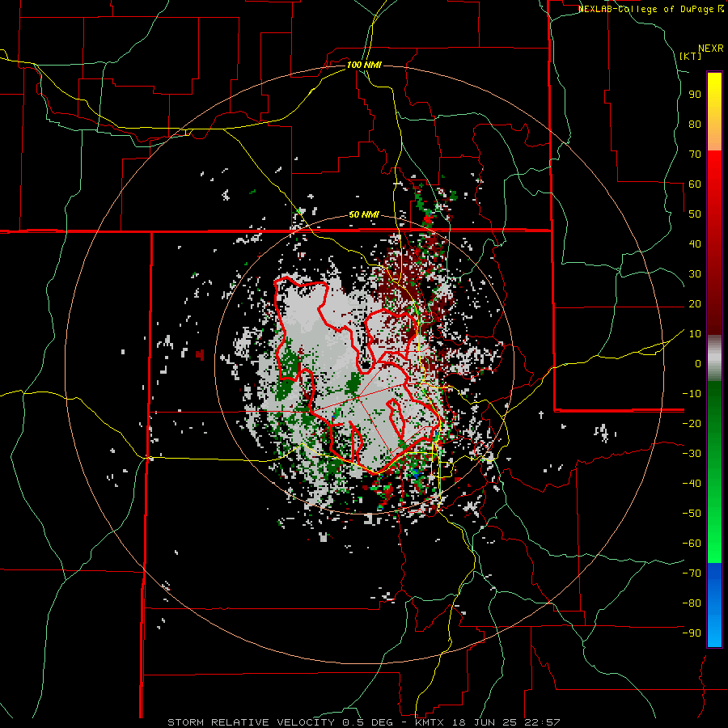The height and width of the screenshot is (728, 728).
Task: Click the -50 value on the velocity scale
Action: (692, 514)
